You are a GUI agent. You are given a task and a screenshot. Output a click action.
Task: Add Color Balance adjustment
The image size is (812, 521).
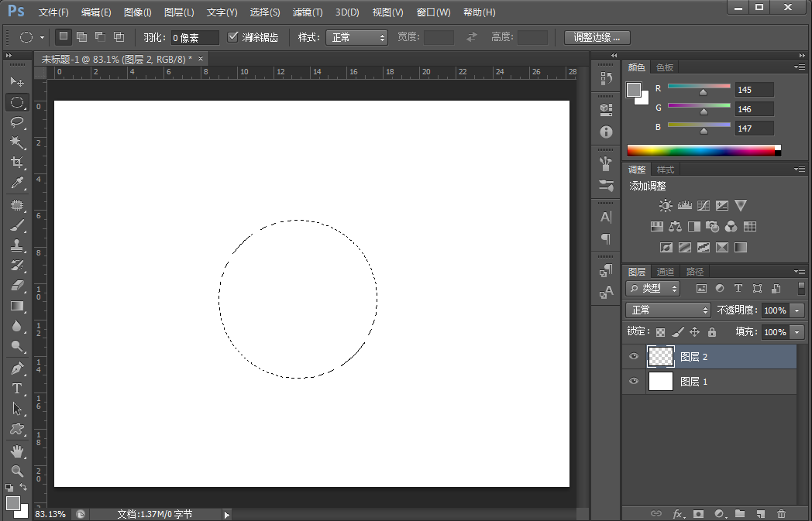point(676,226)
